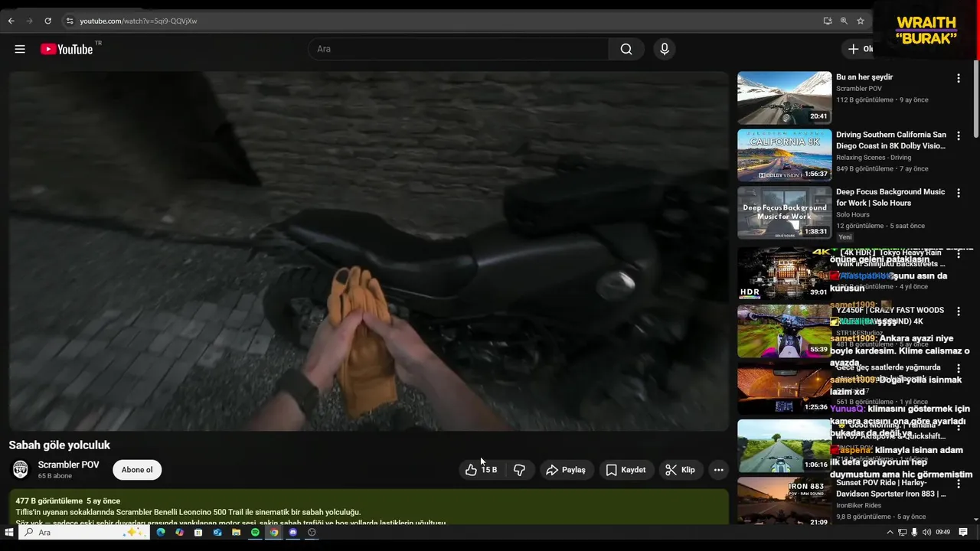This screenshot has height=551, width=980.
Task: Click the microphone tray icon
Action: tap(914, 532)
